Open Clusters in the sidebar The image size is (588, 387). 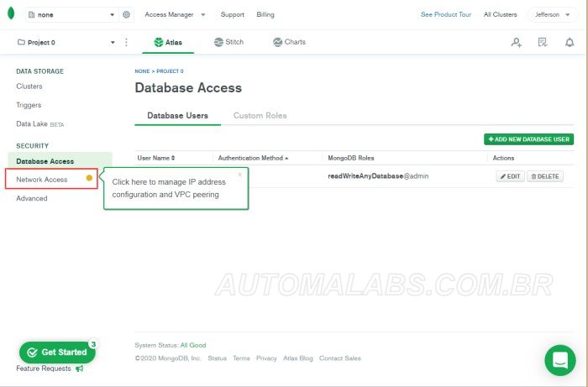pyautogui.click(x=29, y=86)
